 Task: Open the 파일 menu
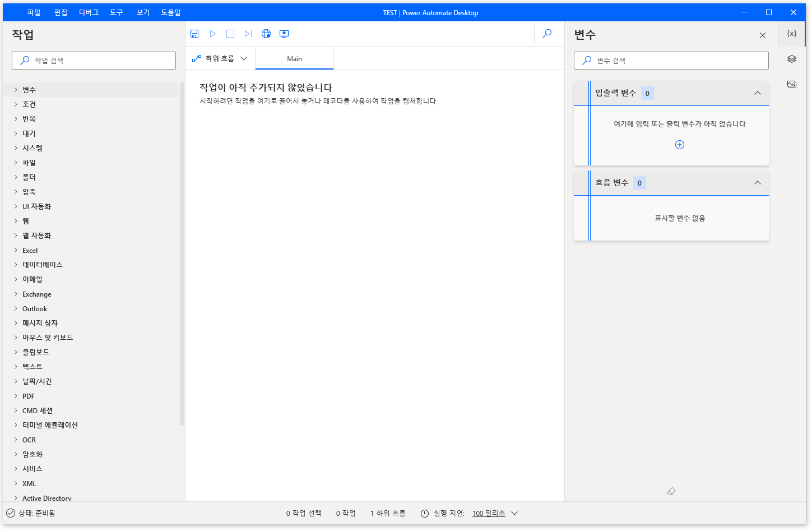click(34, 12)
